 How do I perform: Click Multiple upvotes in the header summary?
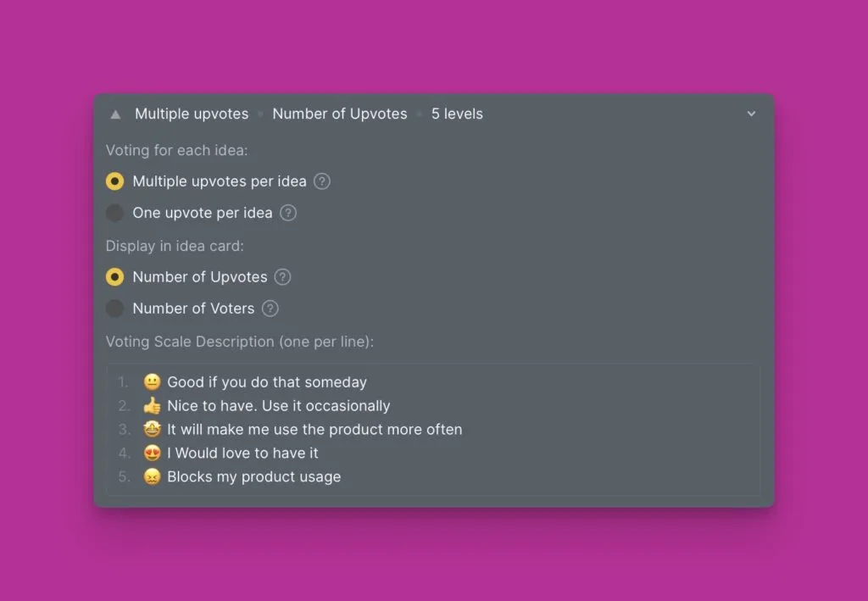[192, 114]
